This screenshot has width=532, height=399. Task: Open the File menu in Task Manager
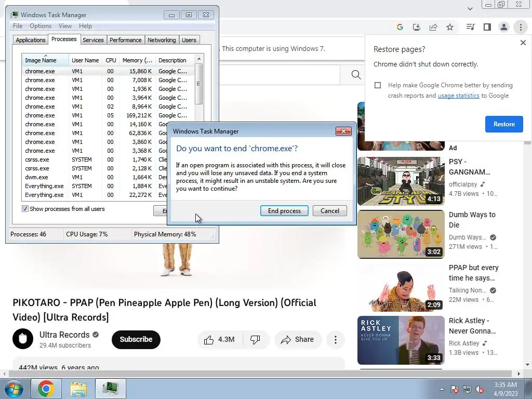pos(18,26)
